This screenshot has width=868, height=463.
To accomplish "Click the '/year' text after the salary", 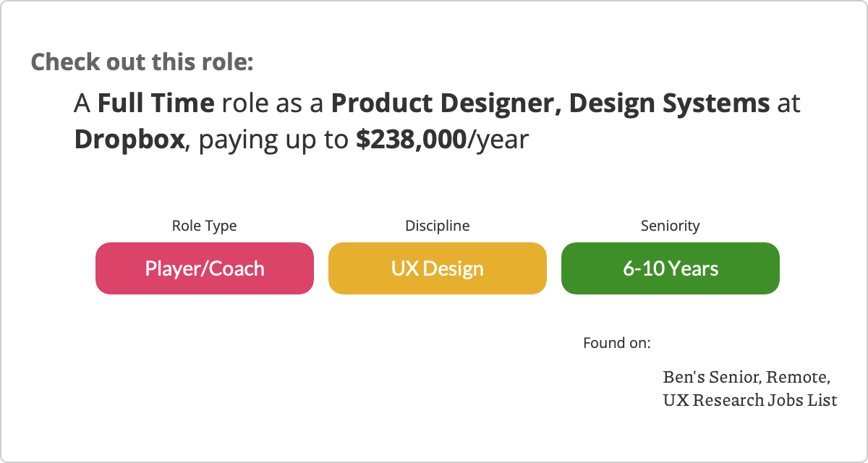I will tap(498, 139).
